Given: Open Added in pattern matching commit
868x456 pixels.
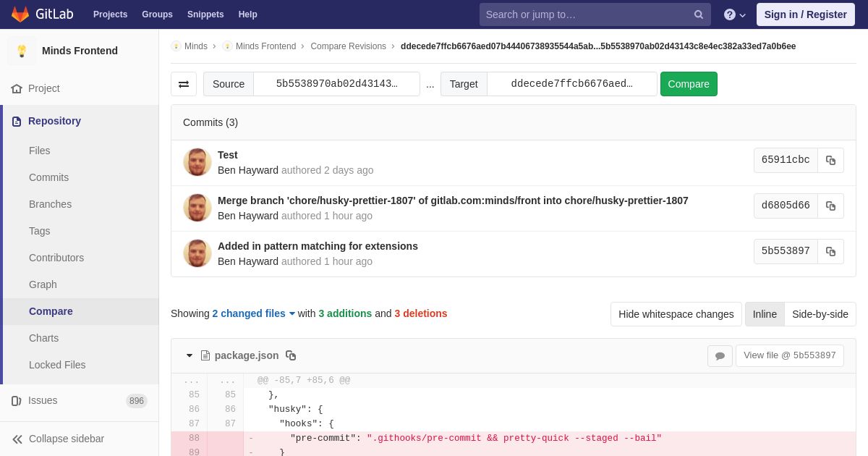Looking at the screenshot, I should 318,246.
